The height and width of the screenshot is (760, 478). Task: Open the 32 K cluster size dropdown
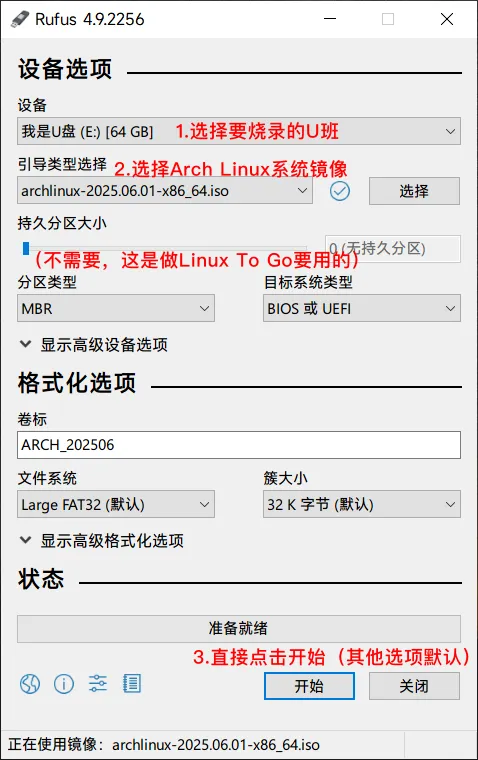pyautogui.click(x=362, y=504)
